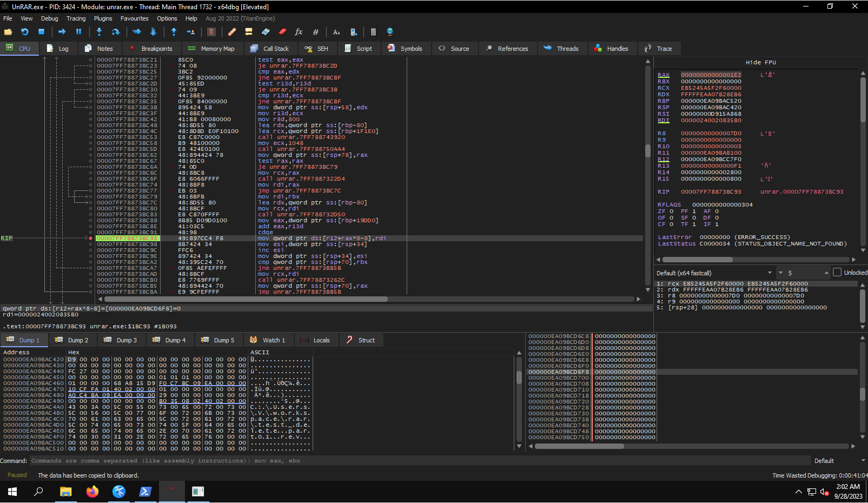
Task: Click the disassembly vertical scrollbar thumb
Action: coord(648,150)
